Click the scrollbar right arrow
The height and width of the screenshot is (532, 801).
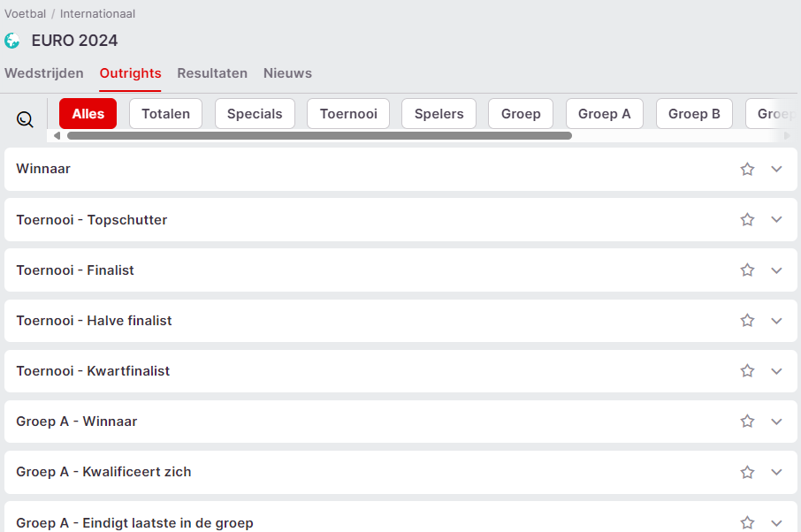(x=787, y=135)
